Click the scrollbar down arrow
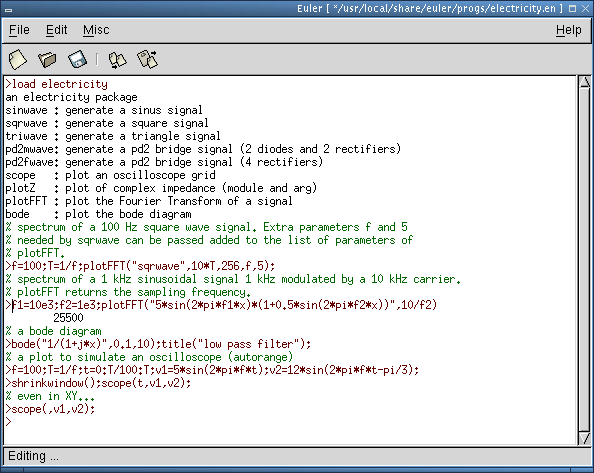 coord(585,438)
